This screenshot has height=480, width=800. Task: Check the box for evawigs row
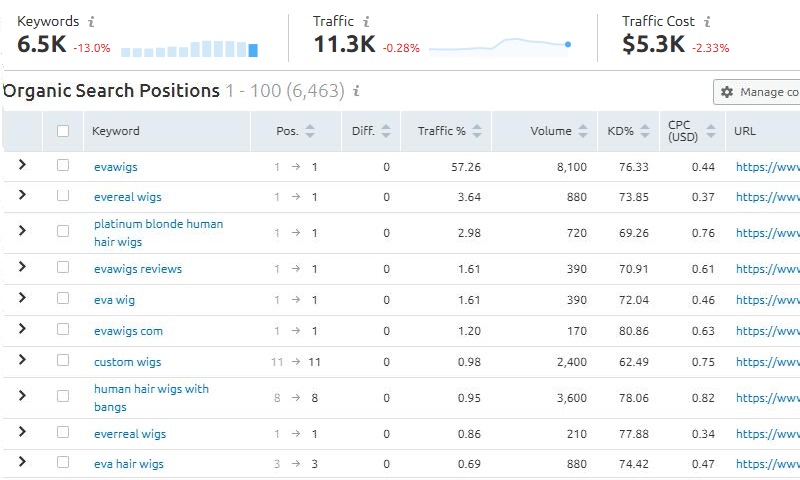63,165
